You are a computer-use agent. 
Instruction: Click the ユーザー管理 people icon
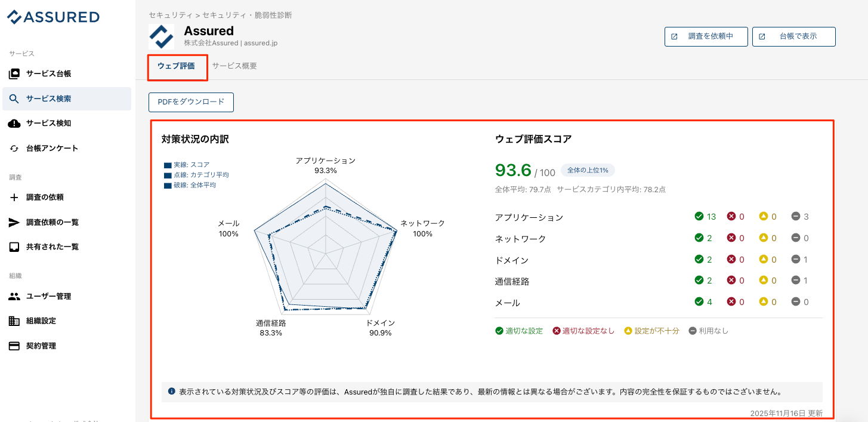(x=14, y=297)
